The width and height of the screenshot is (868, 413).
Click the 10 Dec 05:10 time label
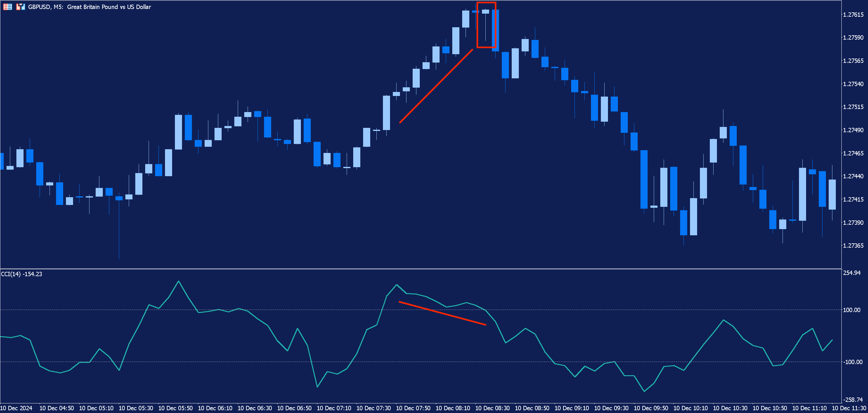coord(96,408)
